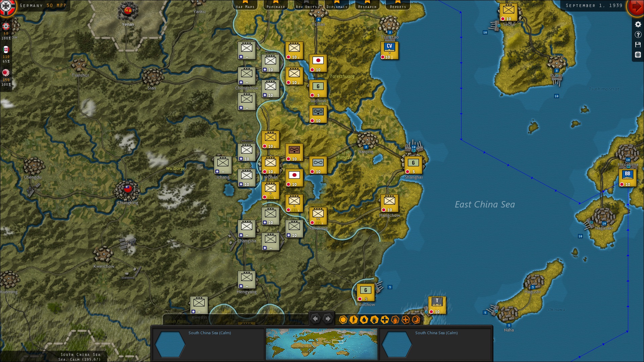
Task: Click the Chengdu city label
Action: (x=33, y=177)
